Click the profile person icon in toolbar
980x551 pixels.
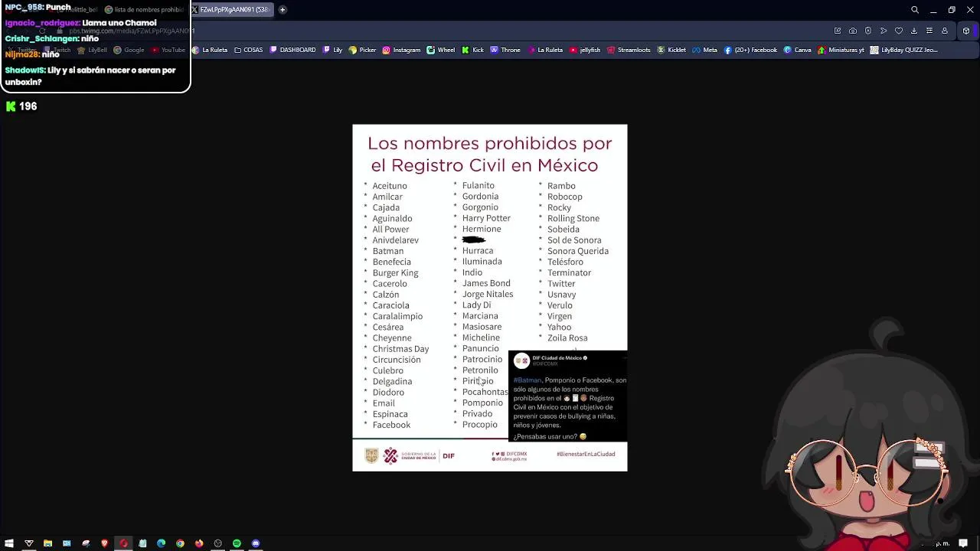coord(945,31)
